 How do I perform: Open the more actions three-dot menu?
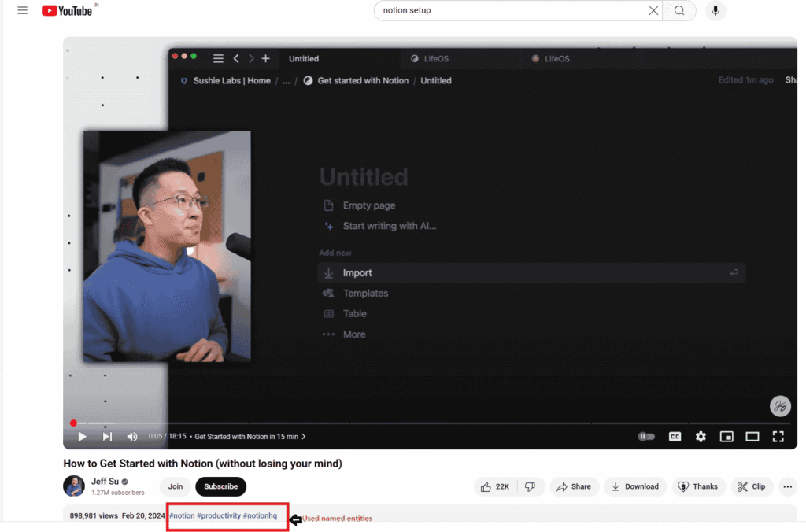pyautogui.click(x=787, y=486)
